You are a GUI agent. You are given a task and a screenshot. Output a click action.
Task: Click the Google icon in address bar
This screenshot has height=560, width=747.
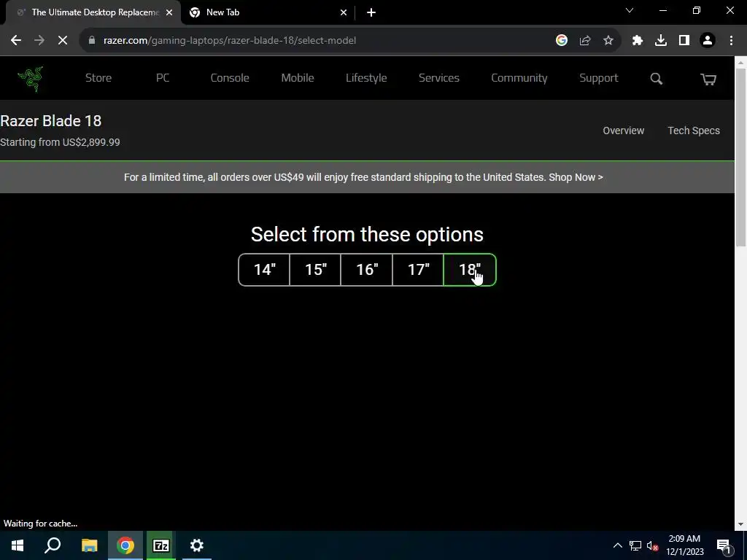click(x=562, y=41)
